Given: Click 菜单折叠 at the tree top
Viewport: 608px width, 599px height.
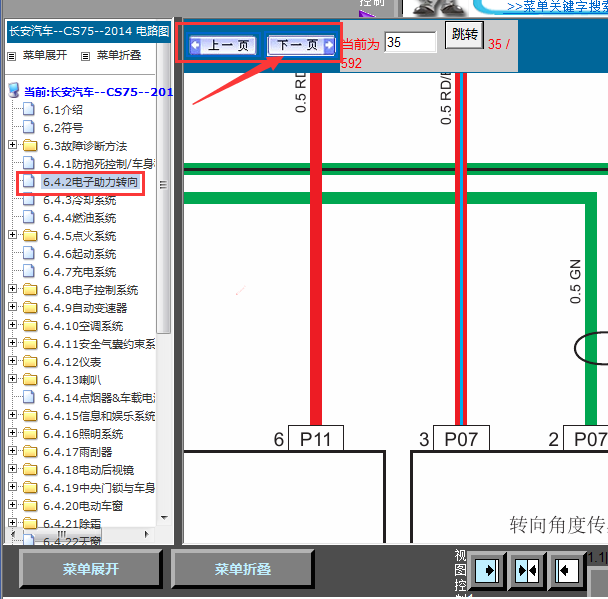Looking at the screenshot, I should 119,55.
